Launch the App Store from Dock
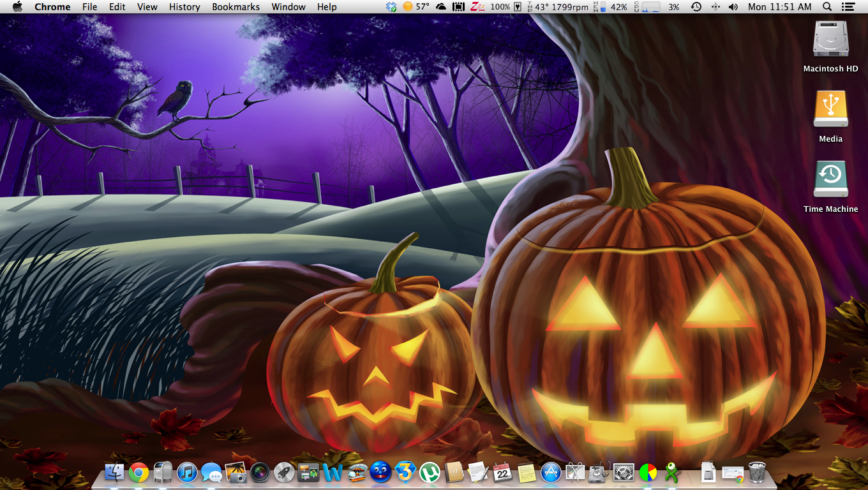Screen dimensions: 868x490 coord(551,473)
